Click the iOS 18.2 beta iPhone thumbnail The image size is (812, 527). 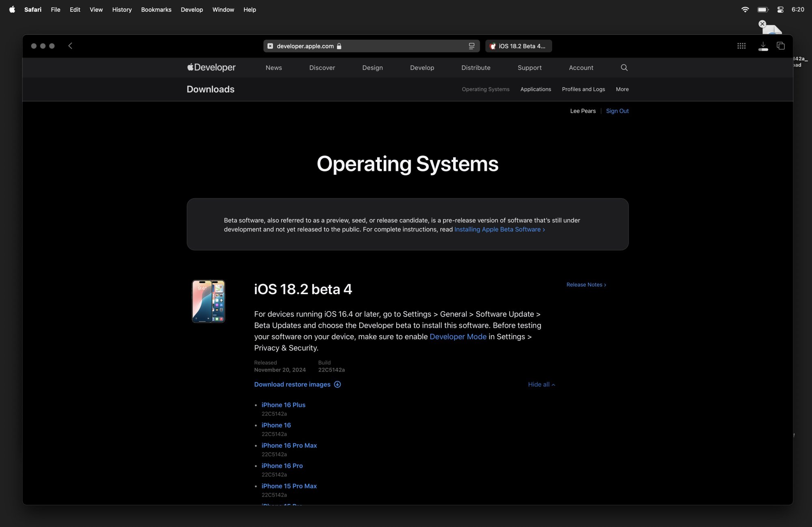(x=208, y=301)
